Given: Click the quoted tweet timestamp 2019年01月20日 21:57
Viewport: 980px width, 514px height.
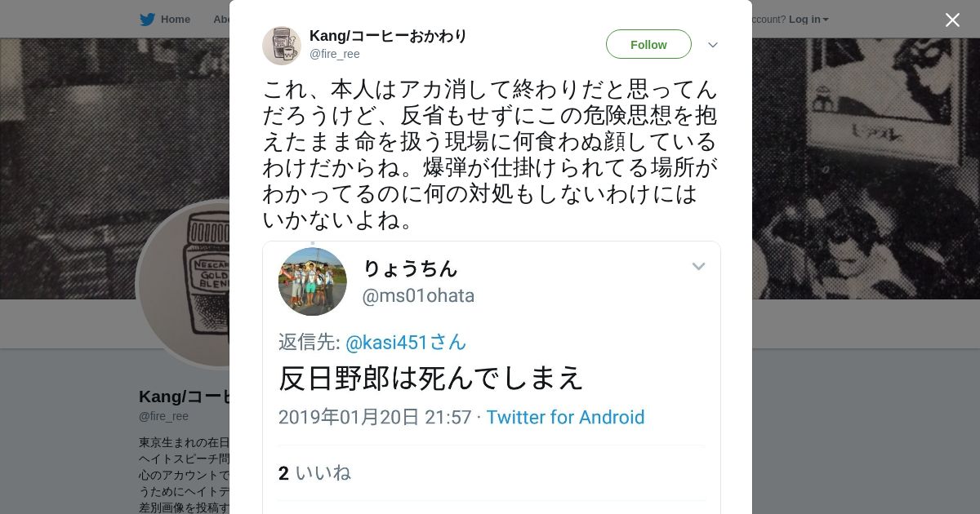Looking at the screenshot, I should [375, 417].
